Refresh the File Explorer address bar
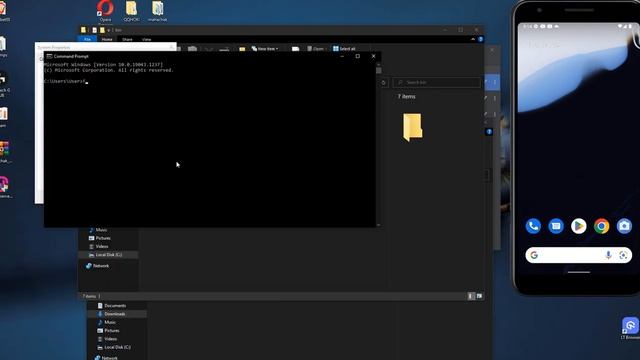The height and width of the screenshot is (360, 640). point(384,83)
